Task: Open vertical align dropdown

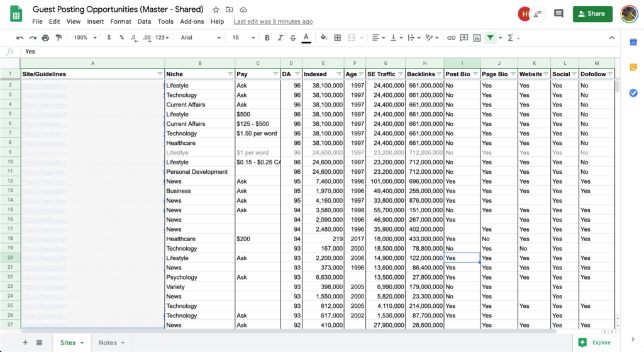Action: 396,38
